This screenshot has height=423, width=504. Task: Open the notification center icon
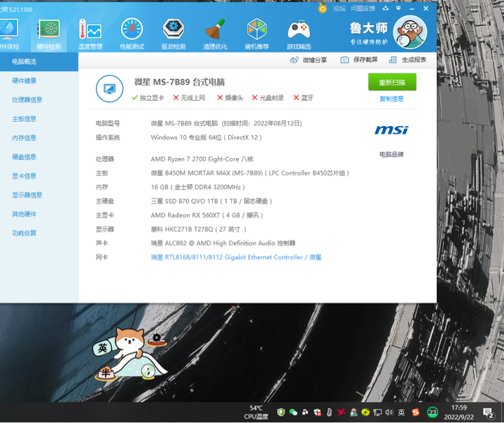[489, 412]
